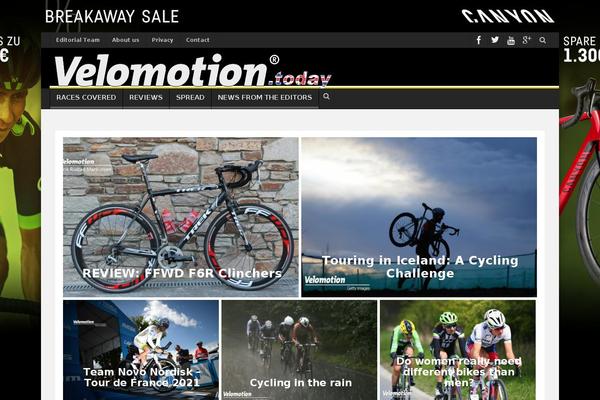Screen dimensions: 600x400
Task: Open the Reviews menu item
Action: [x=146, y=98]
